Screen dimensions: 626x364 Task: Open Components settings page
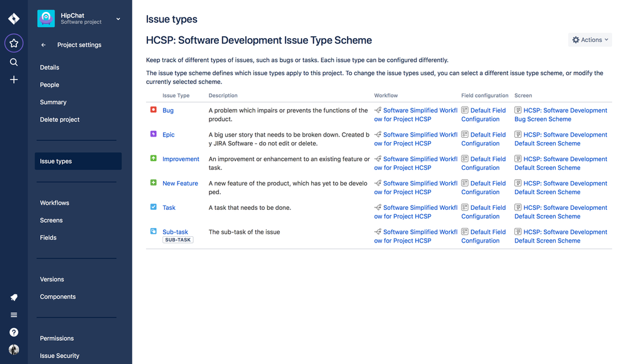tap(58, 297)
